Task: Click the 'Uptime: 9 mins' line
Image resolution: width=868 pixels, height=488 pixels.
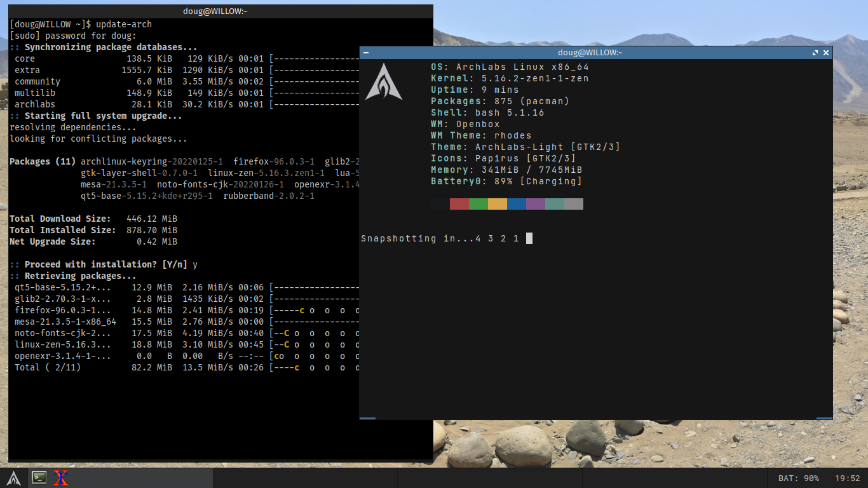Action: click(x=475, y=90)
